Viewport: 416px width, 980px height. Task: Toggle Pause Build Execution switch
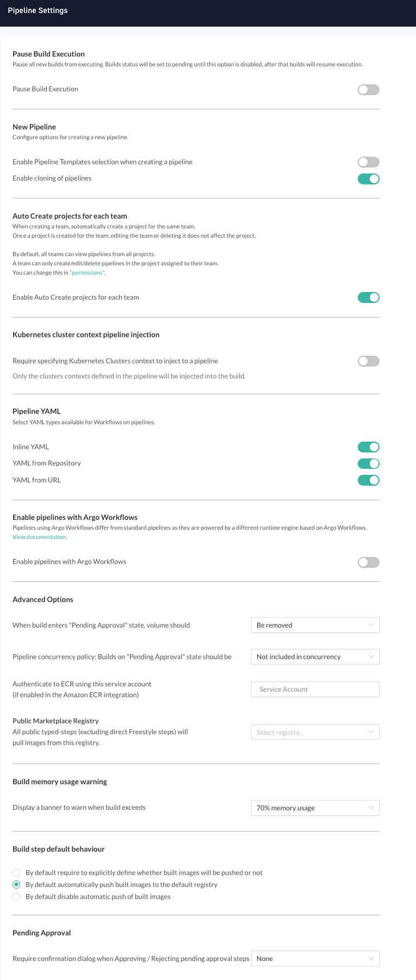pyautogui.click(x=368, y=90)
